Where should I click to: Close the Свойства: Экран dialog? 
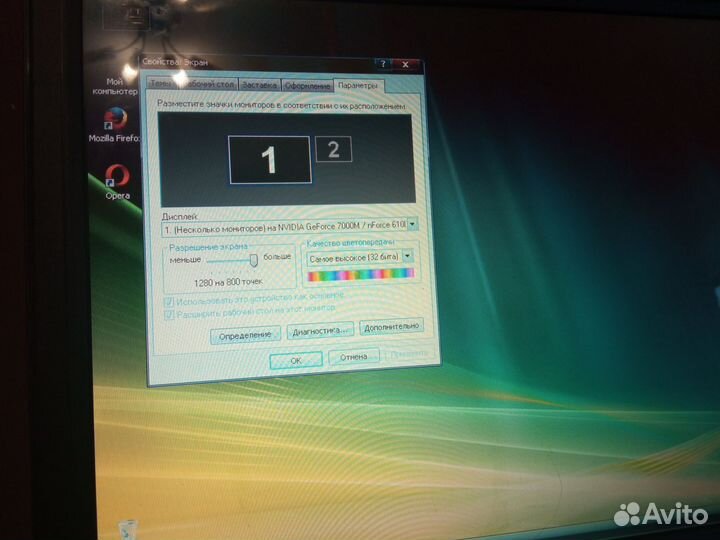[405, 65]
